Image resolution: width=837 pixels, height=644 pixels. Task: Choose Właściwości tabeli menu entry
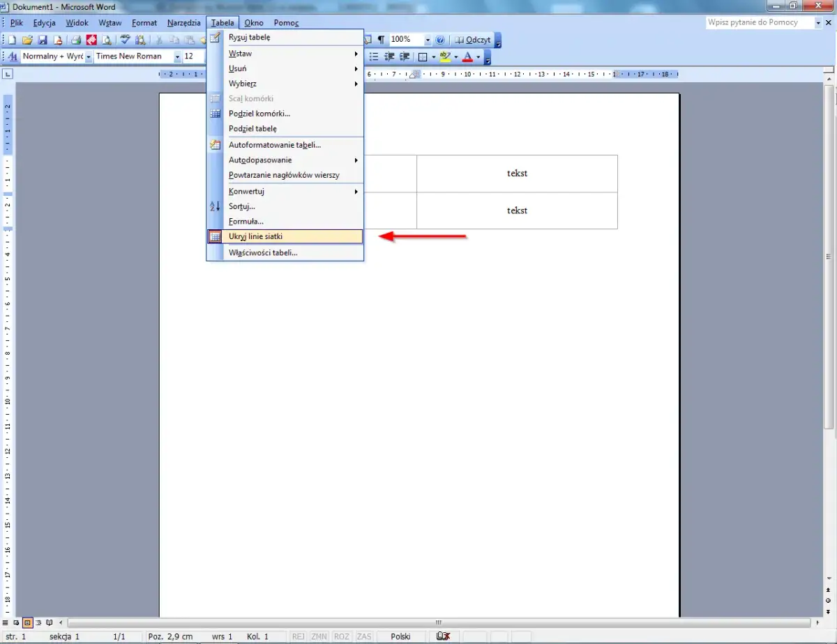click(x=263, y=252)
